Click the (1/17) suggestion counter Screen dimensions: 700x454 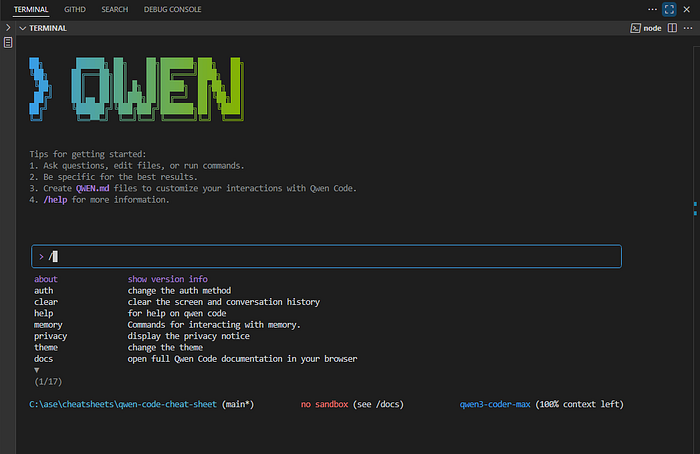[x=48, y=382]
